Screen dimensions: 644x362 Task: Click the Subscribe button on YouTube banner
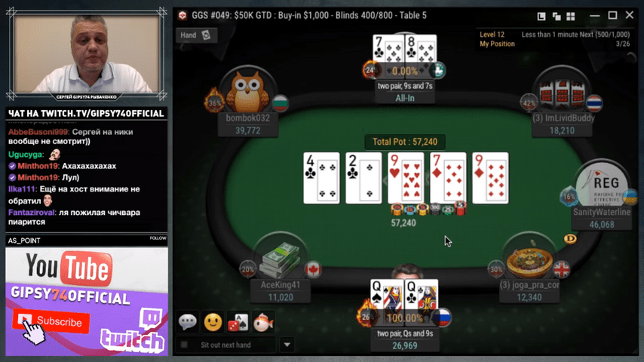pyautogui.click(x=51, y=321)
